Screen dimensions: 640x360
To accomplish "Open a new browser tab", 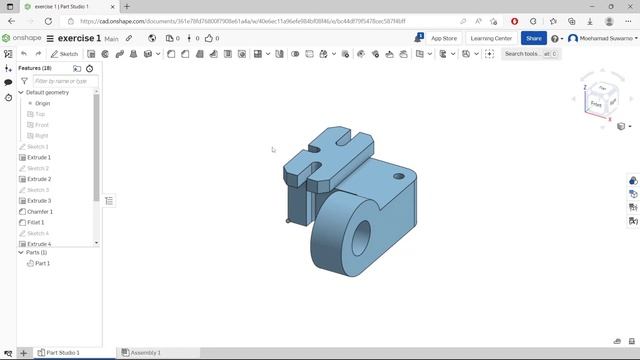I will coord(127,7).
